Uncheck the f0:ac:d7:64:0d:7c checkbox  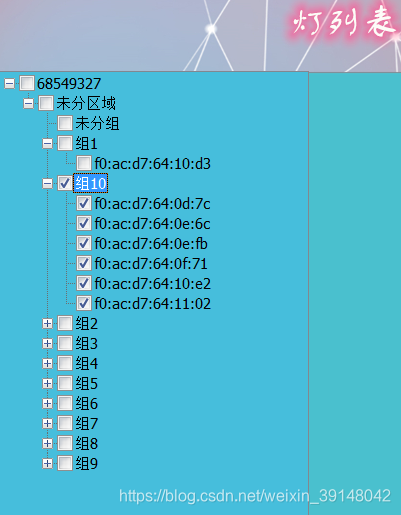(84, 203)
